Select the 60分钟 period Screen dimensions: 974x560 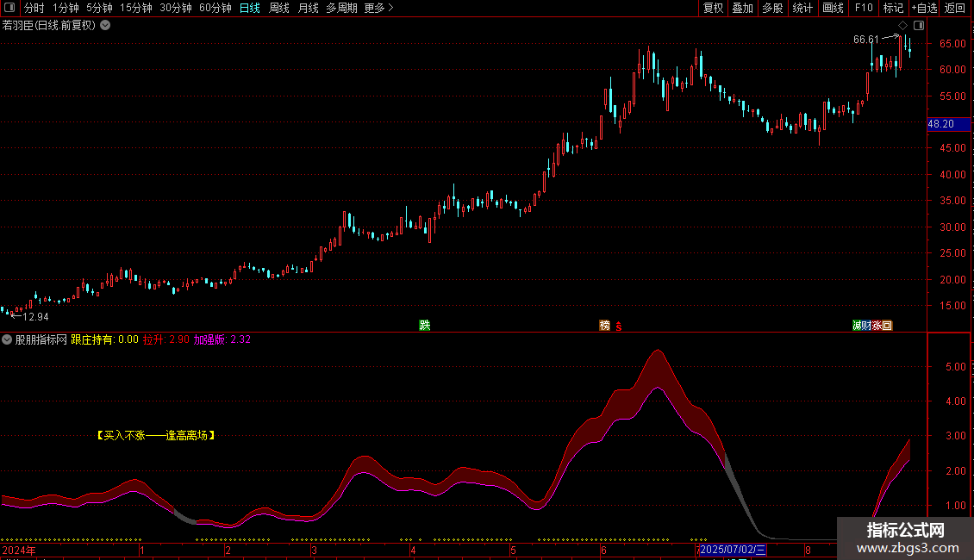click(x=215, y=8)
